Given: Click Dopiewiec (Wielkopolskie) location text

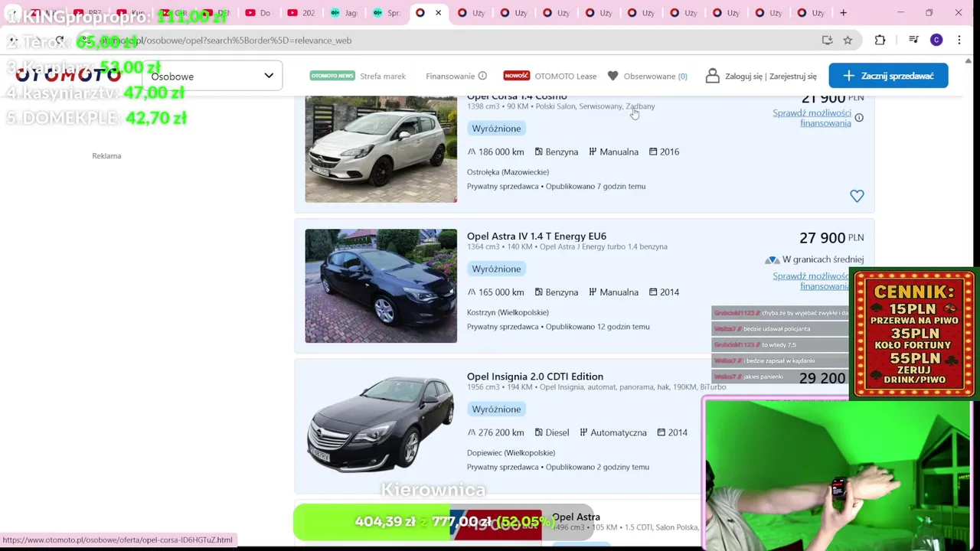Looking at the screenshot, I should [x=511, y=453].
